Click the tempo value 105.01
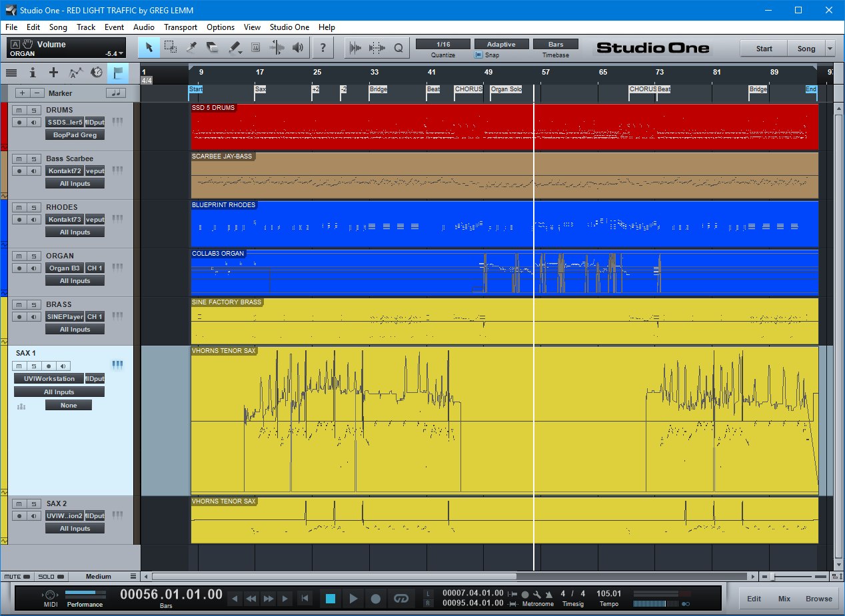This screenshot has height=616, width=845. pos(608,593)
